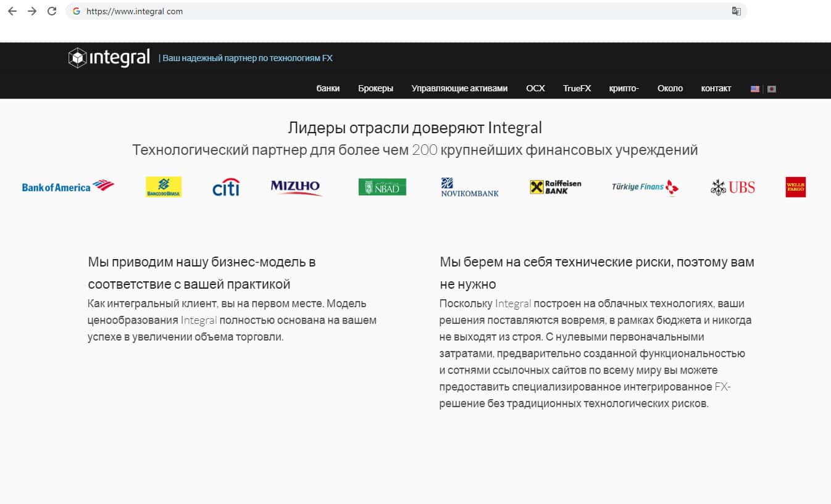Click the Bank of America logo
The image size is (831, 504).
(68, 187)
